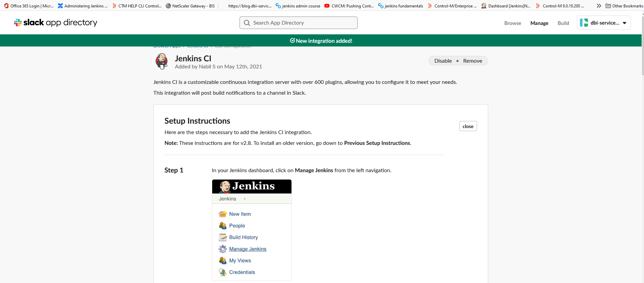Click the search magnifier icon
This screenshot has height=283, width=644.
pyautogui.click(x=247, y=23)
